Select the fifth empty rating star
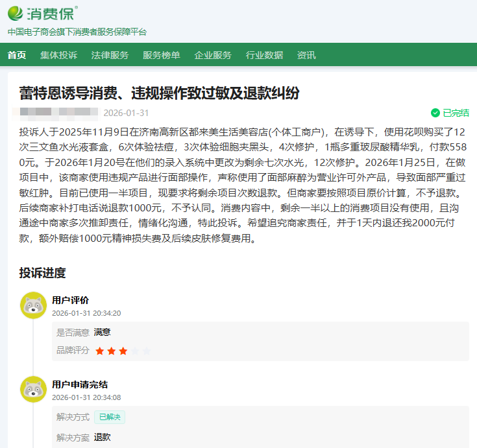477x448 pixels. click(x=147, y=351)
